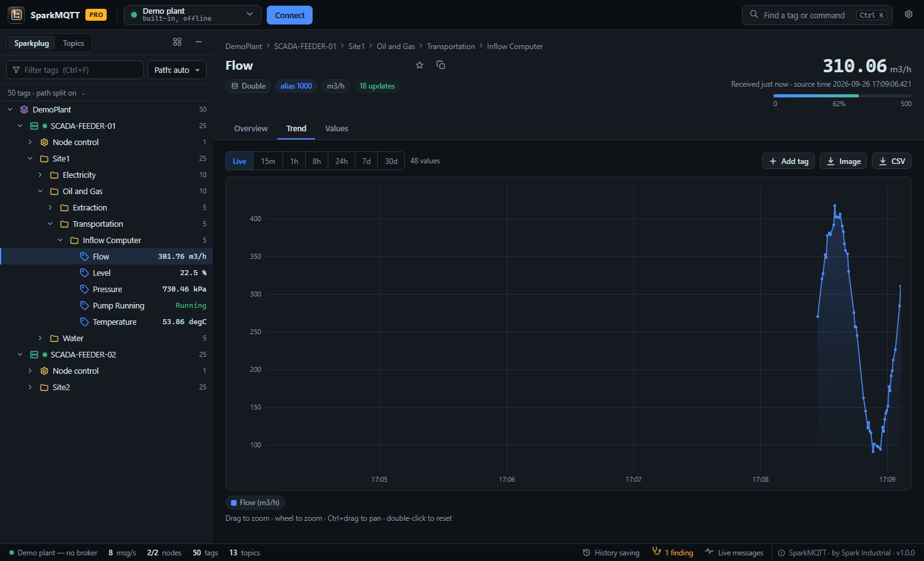This screenshot has width=924, height=561.
Task: Open Live messages in status bar
Action: 734,553
